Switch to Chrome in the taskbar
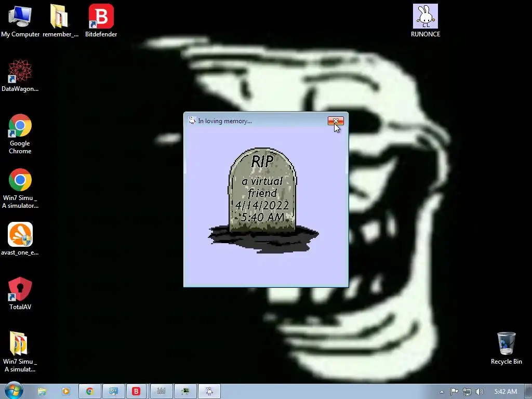 tap(89, 392)
